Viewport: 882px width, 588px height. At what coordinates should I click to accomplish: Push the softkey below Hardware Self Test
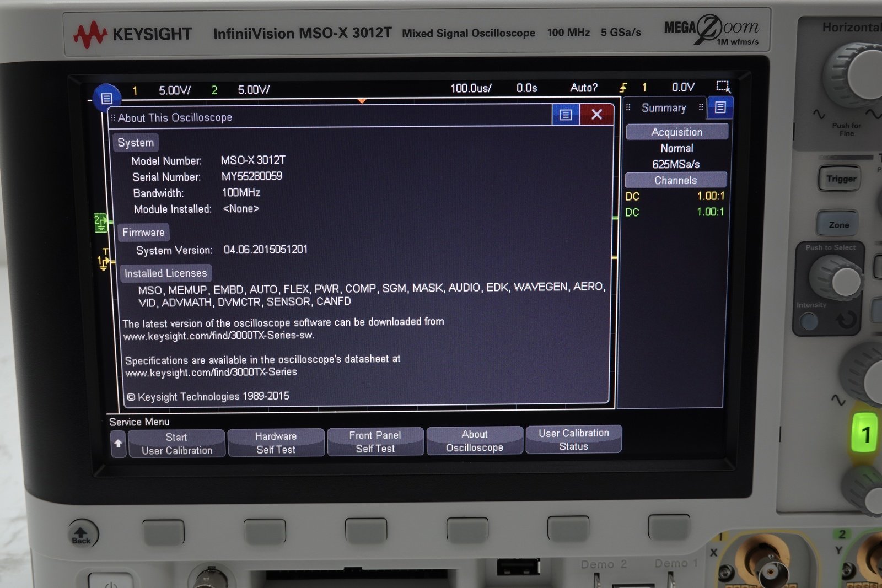(x=265, y=531)
